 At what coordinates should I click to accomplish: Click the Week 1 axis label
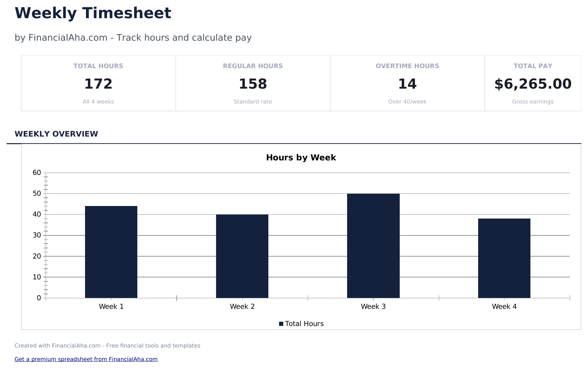[111, 307]
